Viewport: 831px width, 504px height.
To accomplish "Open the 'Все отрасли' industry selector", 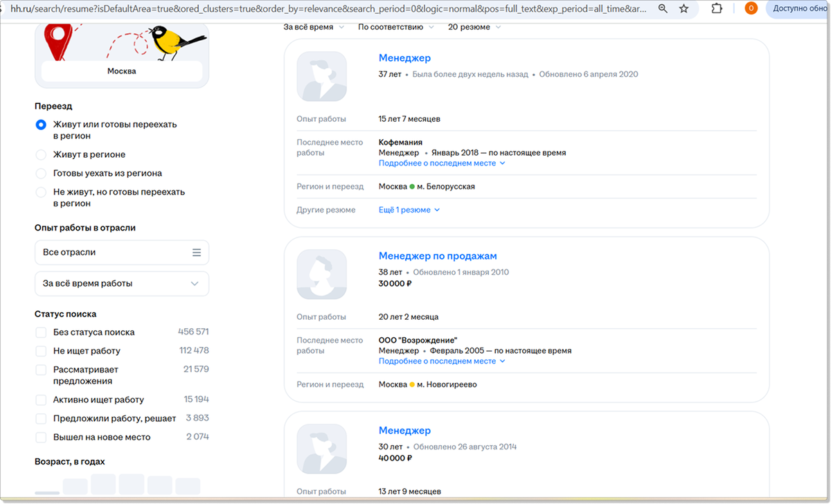I will [122, 253].
